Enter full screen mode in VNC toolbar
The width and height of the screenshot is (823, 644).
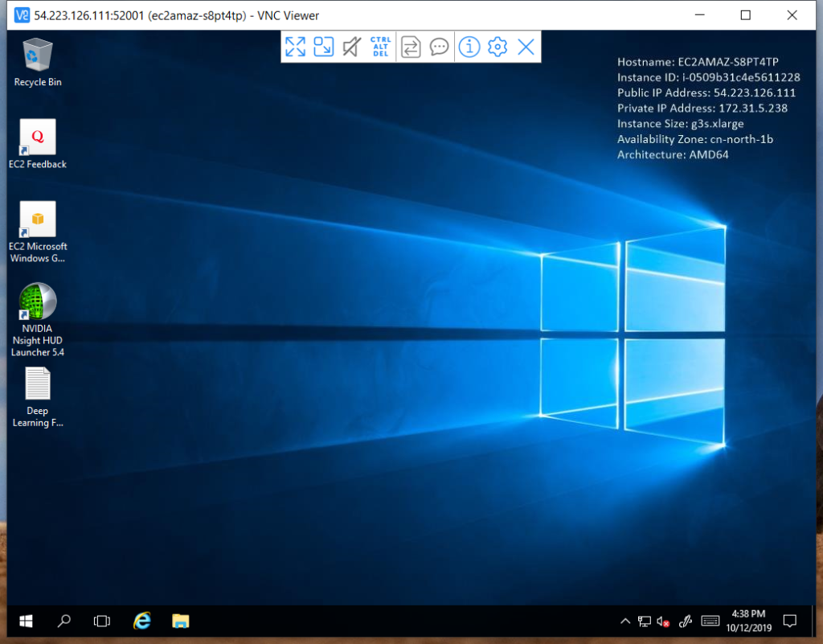pos(295,47)
